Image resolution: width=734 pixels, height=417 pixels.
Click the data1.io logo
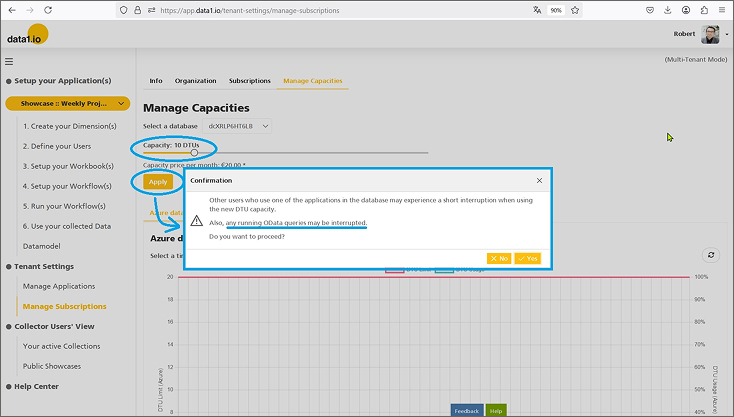[x=28, y=35]
